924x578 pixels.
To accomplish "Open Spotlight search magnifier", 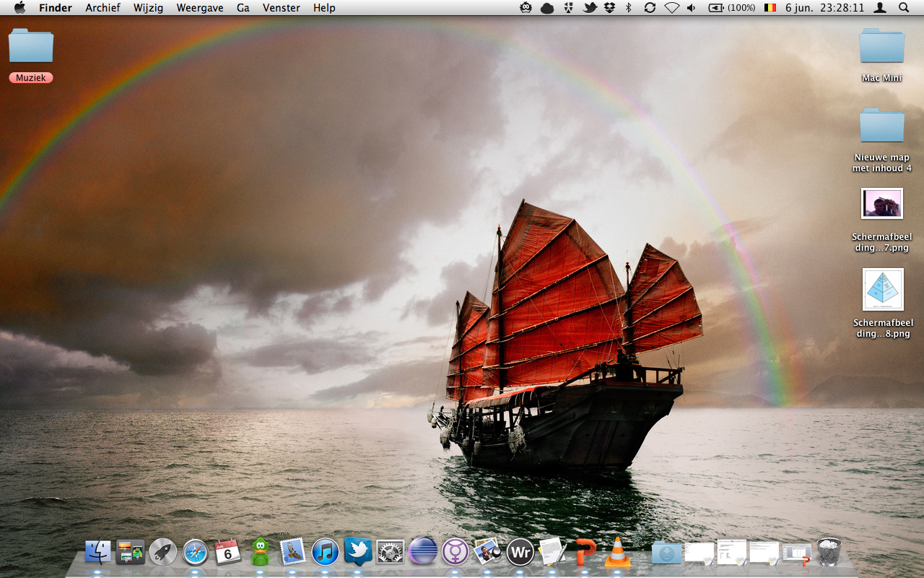I will (x=904, y=8).
